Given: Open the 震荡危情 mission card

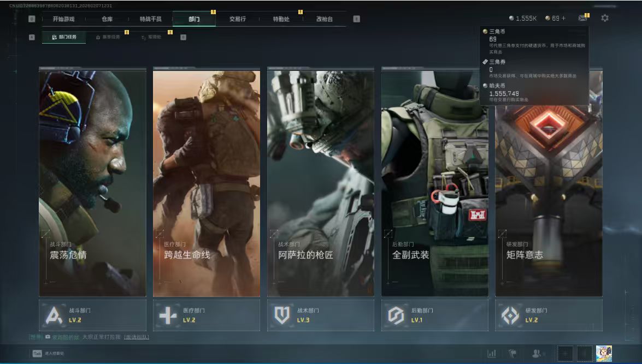Looking at the screenshot, I should click(x=92, y=183).
